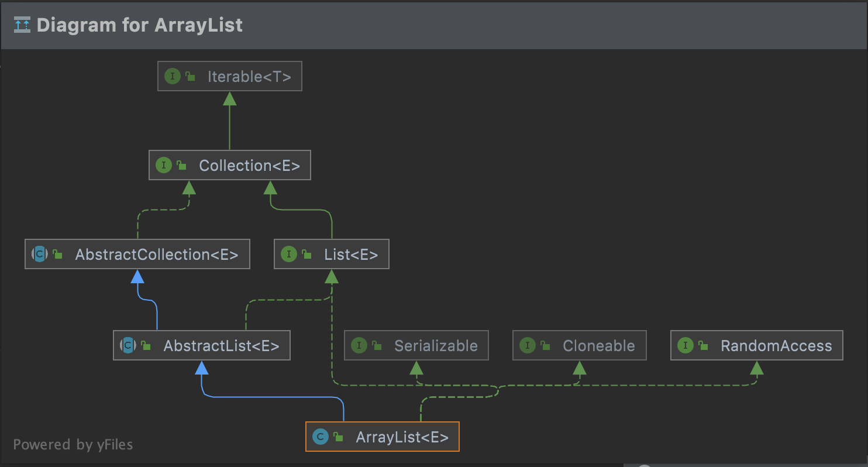Select the AbstractCollection<E> node label
Image resolution: width=868 pixels, height=467 pixels.
(x=157, y=255)
